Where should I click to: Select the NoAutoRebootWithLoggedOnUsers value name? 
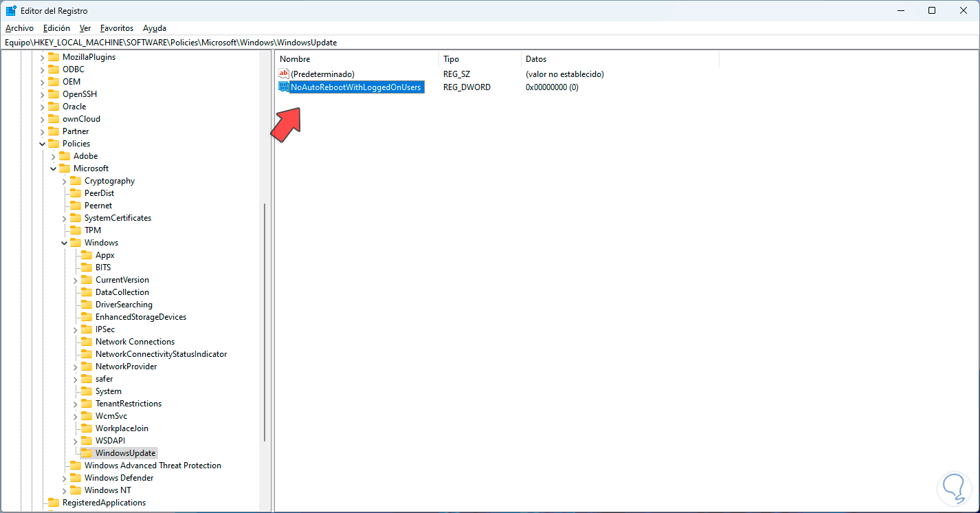coord(356,87)
